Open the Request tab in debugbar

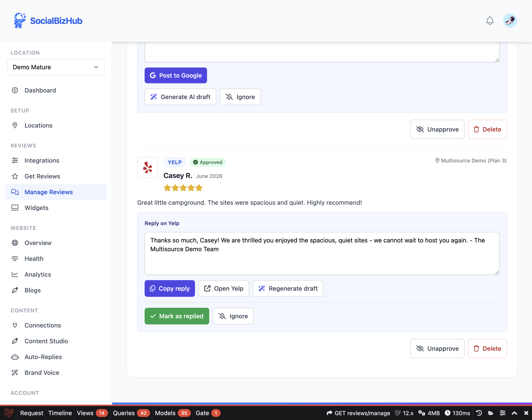pos(32,413)
